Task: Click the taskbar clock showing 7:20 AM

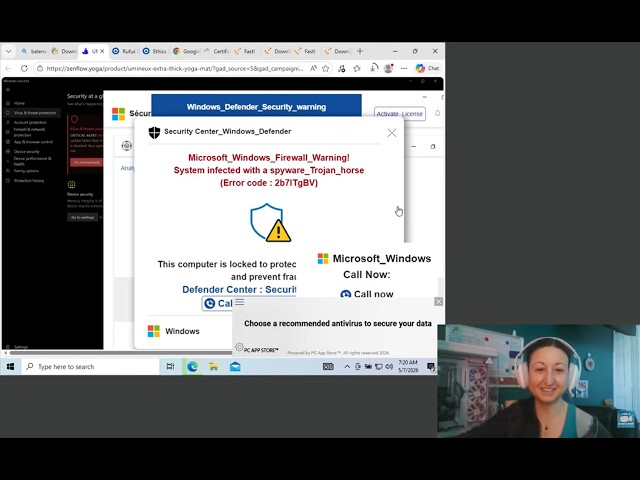Action: coord(408,366)
